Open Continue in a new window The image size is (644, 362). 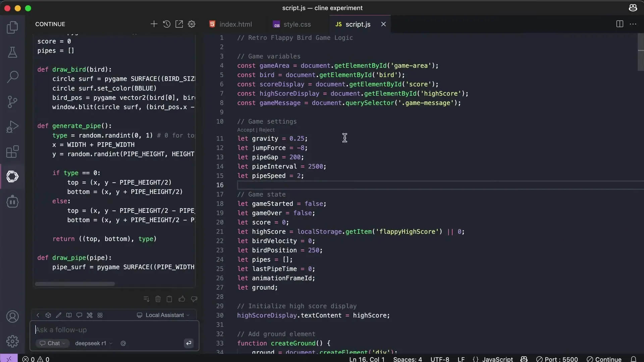tap(179, 24)
